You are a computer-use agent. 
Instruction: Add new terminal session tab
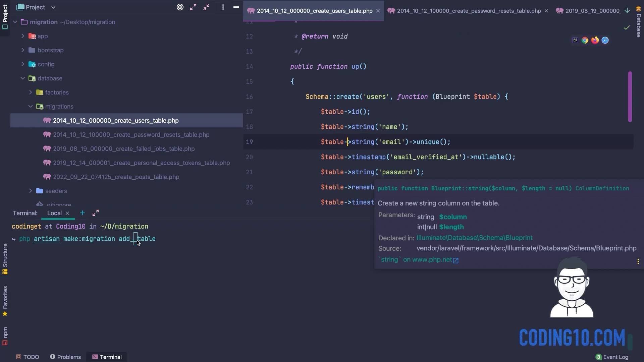(83, 213)
